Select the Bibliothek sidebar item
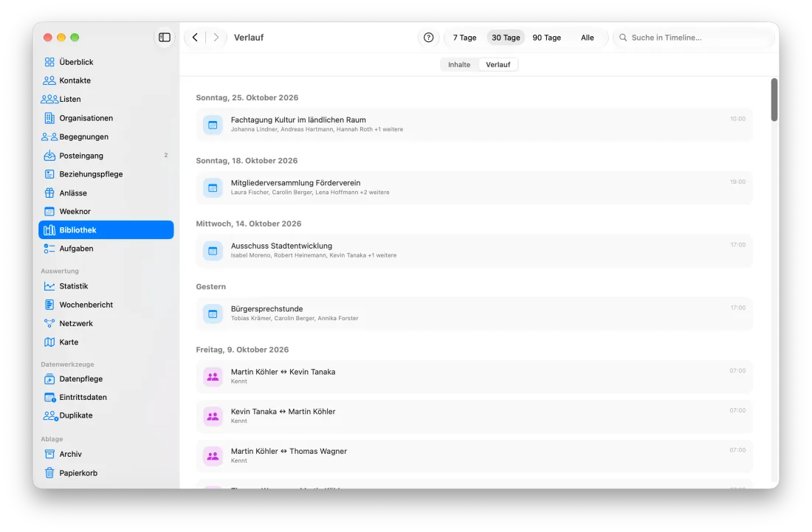 [106, 229]
